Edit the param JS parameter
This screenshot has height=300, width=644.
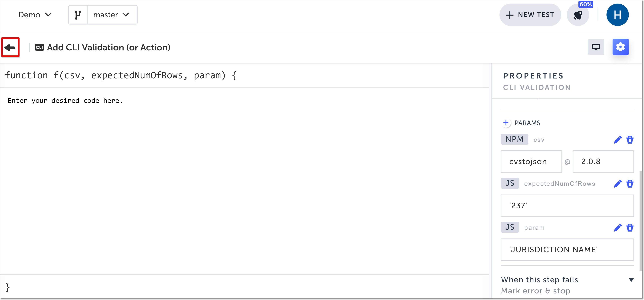coord(618,228)
